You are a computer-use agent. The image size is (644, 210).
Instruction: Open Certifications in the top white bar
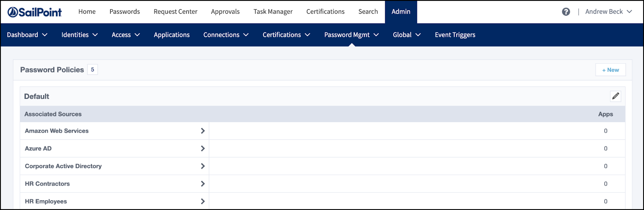tap(325, 12)
